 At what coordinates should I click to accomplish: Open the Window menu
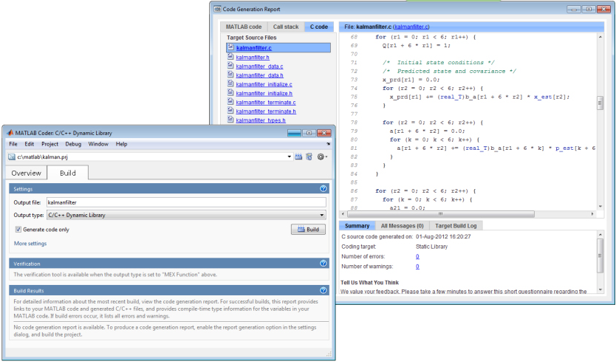pyautogui.click(x=98, y=144)
